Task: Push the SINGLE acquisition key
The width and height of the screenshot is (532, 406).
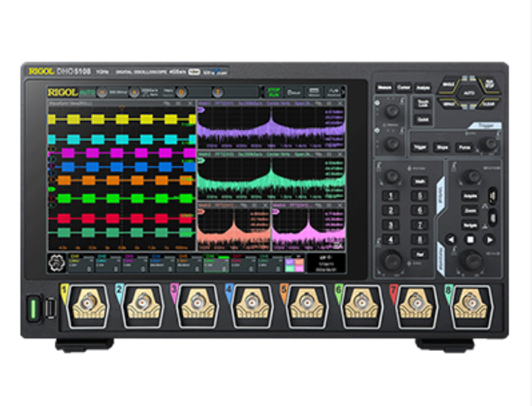Action: (448, 84)
